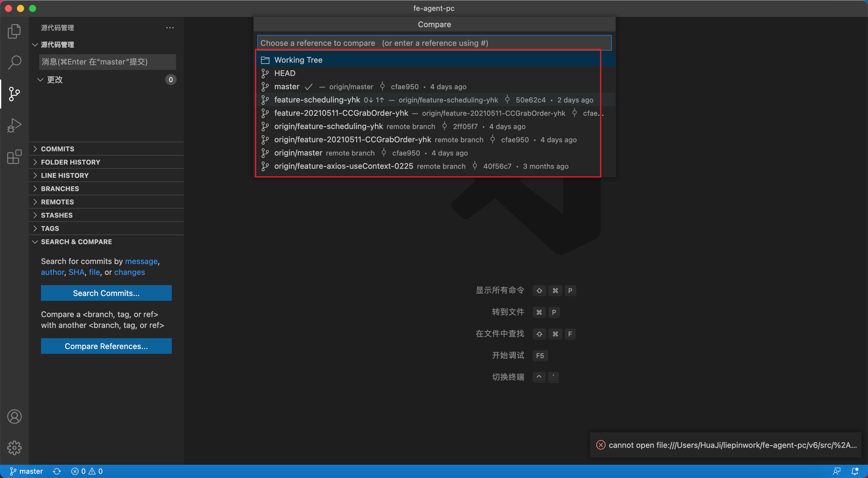Open Run and Debug view
The image size is (868, 478).
[14, 125]
